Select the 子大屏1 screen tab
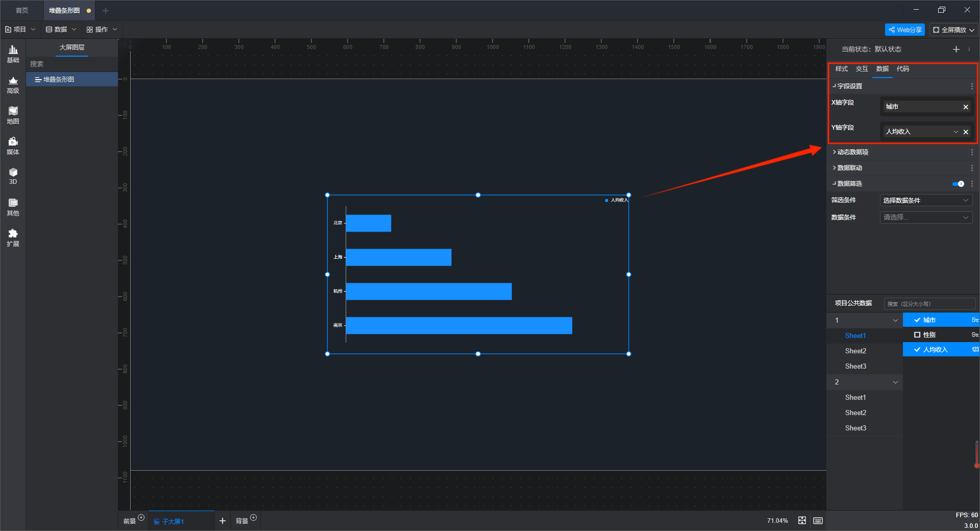 coord(182,521)
